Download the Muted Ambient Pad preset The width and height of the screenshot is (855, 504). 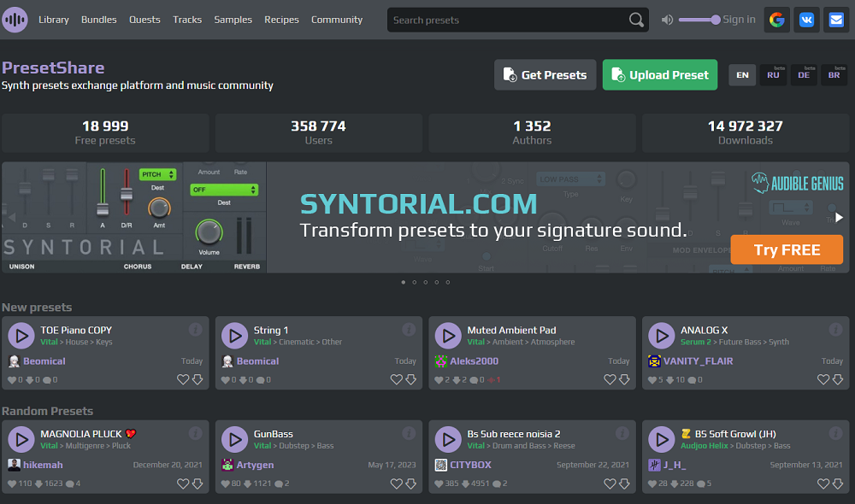tap(624, 379)
